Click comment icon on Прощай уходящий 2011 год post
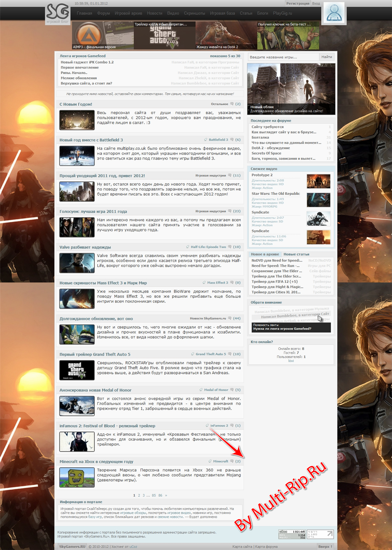Image resolution: width=392 pixels, height=550 pixels. (x=230, y=175)
